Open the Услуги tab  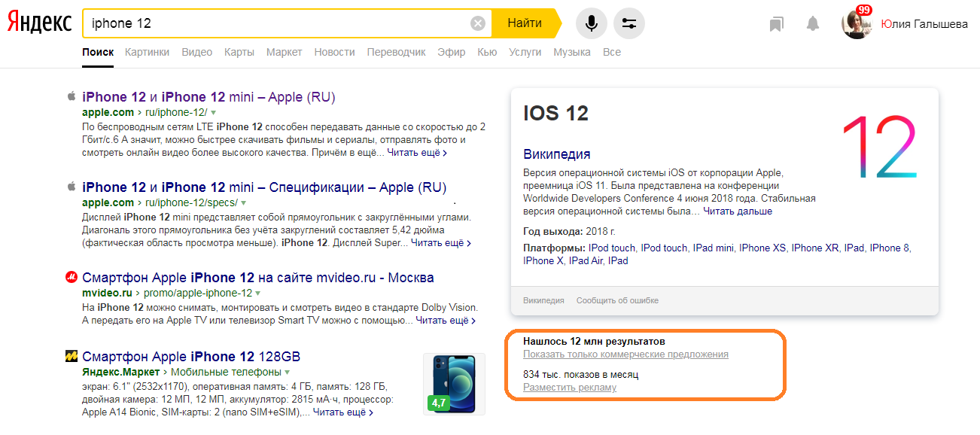point(525,52)
